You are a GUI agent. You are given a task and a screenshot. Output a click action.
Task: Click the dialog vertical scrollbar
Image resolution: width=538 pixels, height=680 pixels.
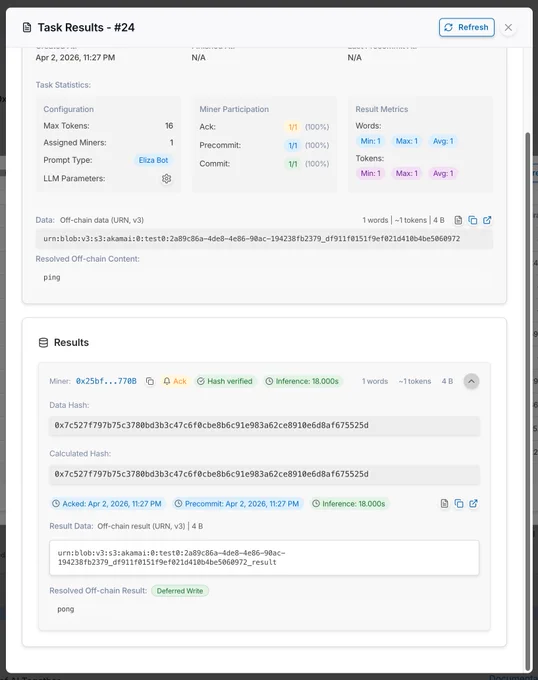tap(528, 401)
